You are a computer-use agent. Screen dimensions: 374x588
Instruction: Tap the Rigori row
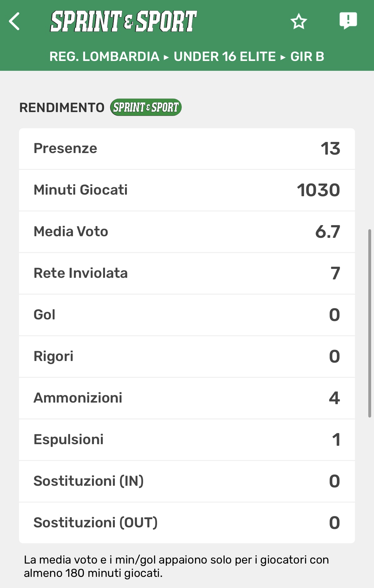[187, 357]
